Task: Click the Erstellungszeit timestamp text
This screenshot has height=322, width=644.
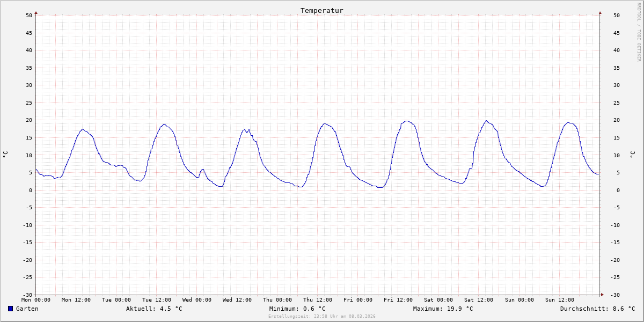Action: click(322, 316)
